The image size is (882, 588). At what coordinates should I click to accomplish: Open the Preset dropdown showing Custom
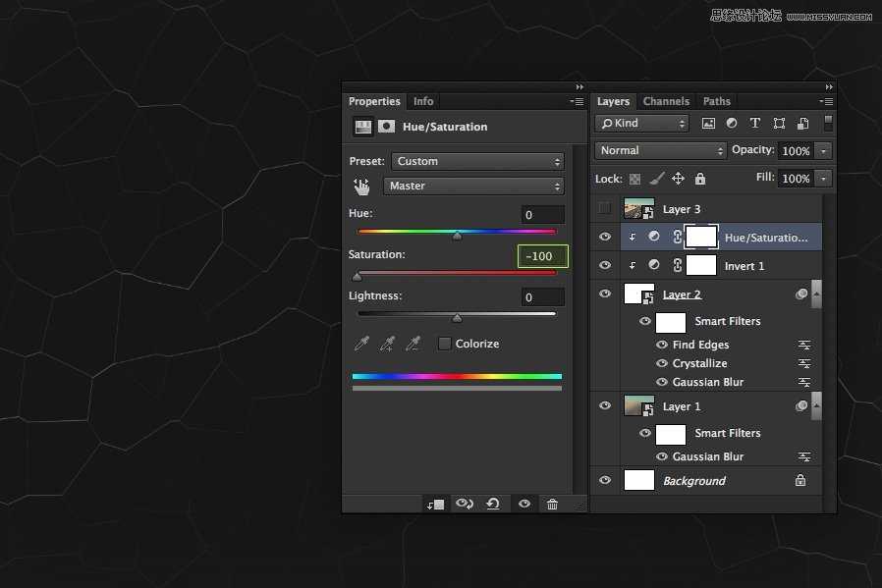coord(477,161)
